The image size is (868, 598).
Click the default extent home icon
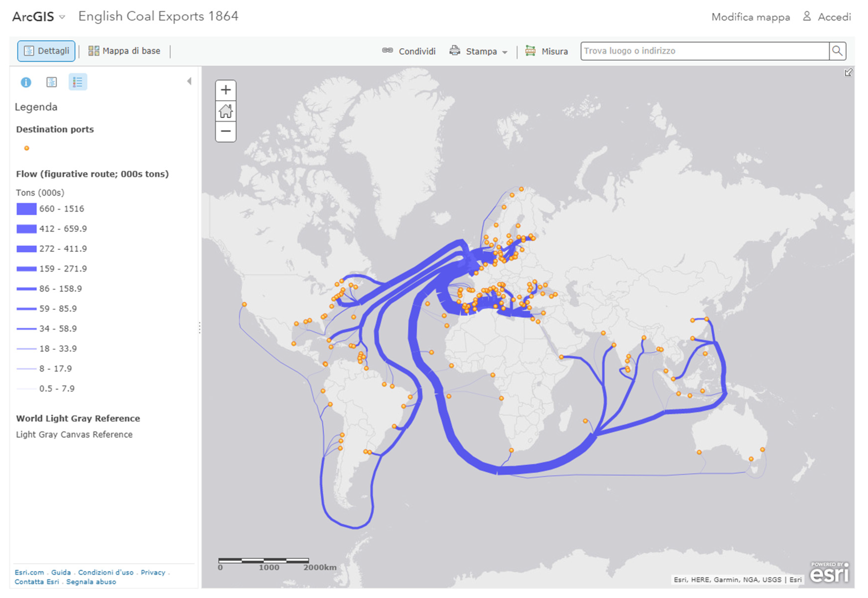coord(226,111)
